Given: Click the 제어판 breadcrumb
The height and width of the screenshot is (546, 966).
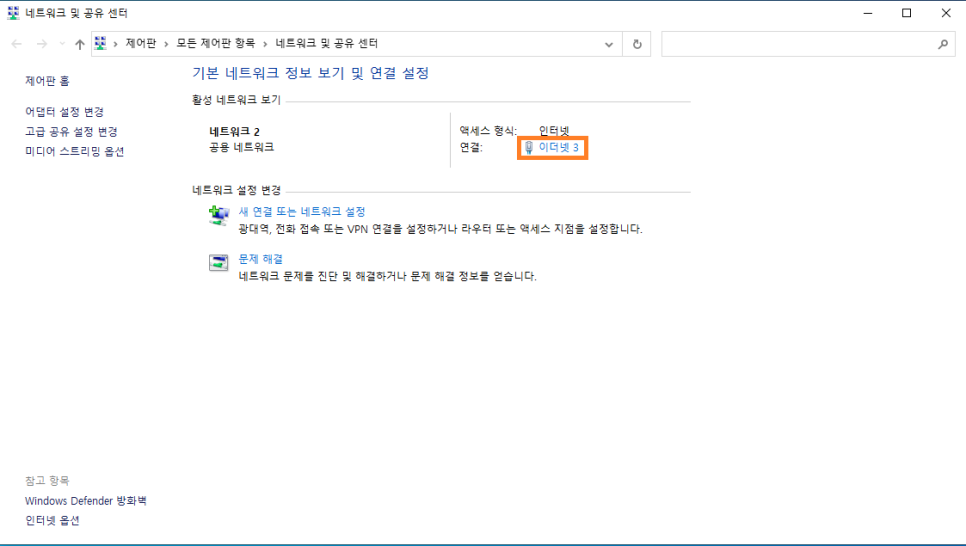Looking at the screenshot, I should click(x=141, y=43).
